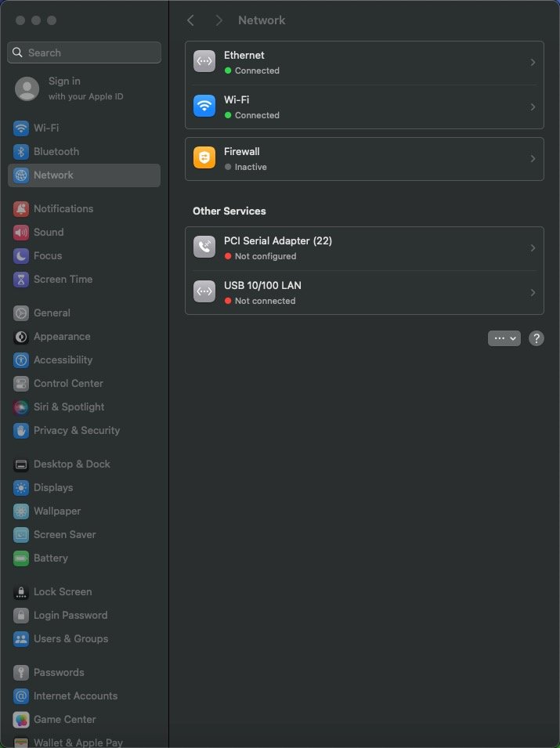Viewport: 560px width, 748px height.
Task: Expand USB 10/100 LAN row chevron
Action: (533, 292)
